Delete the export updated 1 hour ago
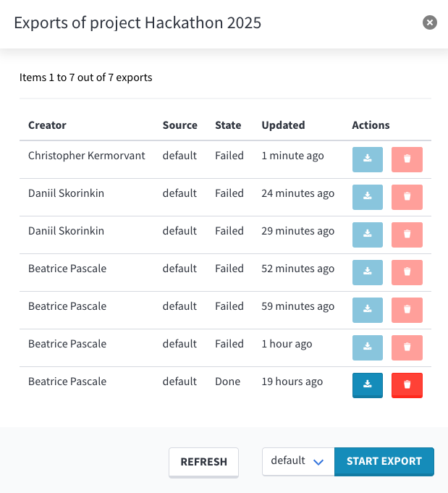Image resolution: width=448 pixels, height=493 pixels. coord(407,347)
